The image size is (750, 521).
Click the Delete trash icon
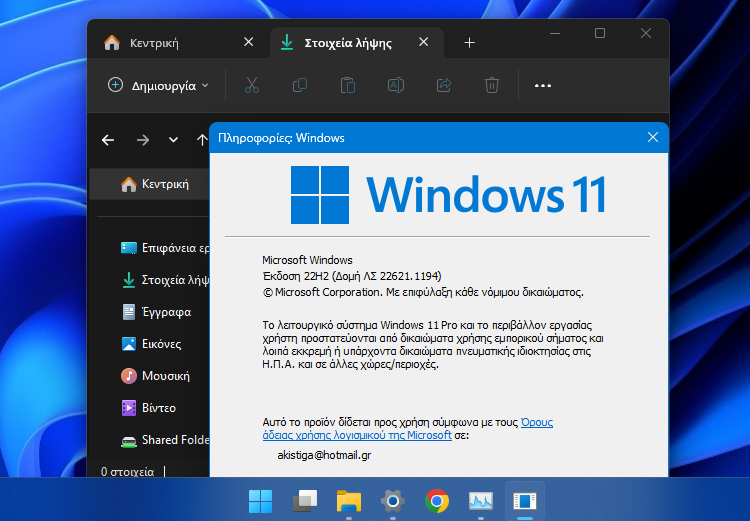pyautogui.click(x=491, y=85)
